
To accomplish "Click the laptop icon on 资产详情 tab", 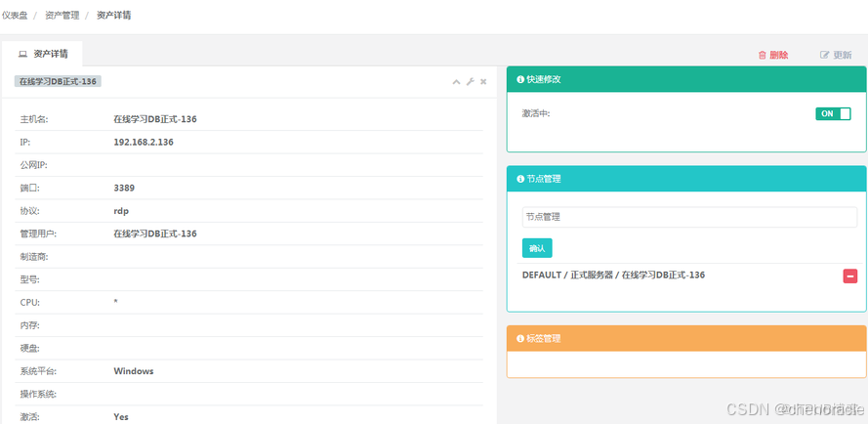I will tap(22, 55).
